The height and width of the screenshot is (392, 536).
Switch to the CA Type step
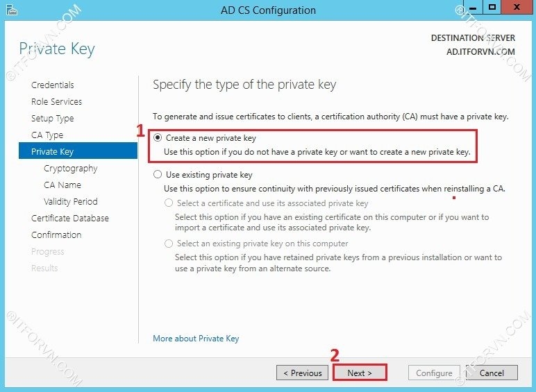pyautogui.click(x=47, y=135)
